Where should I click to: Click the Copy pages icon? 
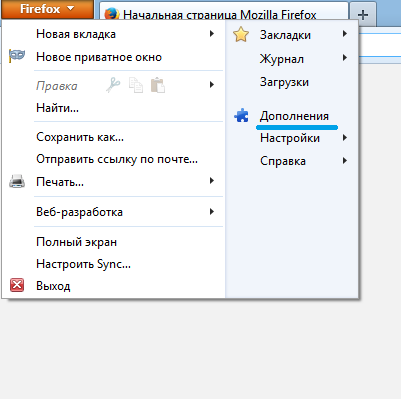click(136, 85)
